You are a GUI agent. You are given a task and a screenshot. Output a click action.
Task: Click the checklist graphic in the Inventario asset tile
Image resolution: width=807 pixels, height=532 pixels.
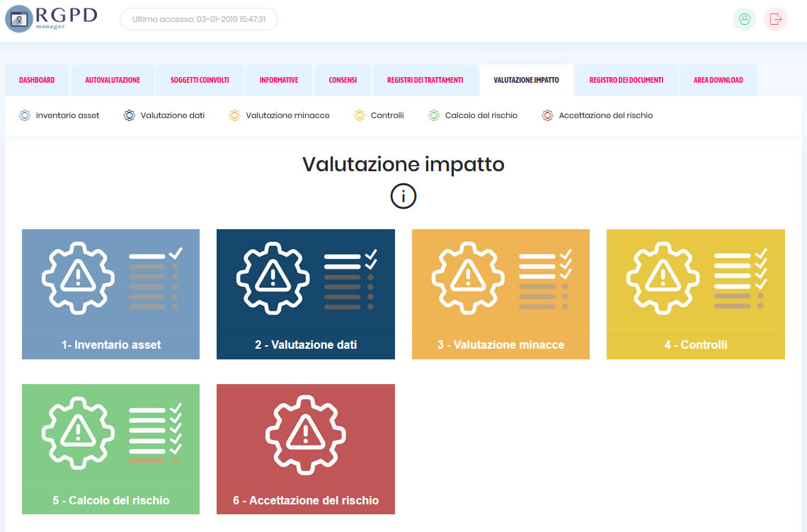tap(156, 278)
